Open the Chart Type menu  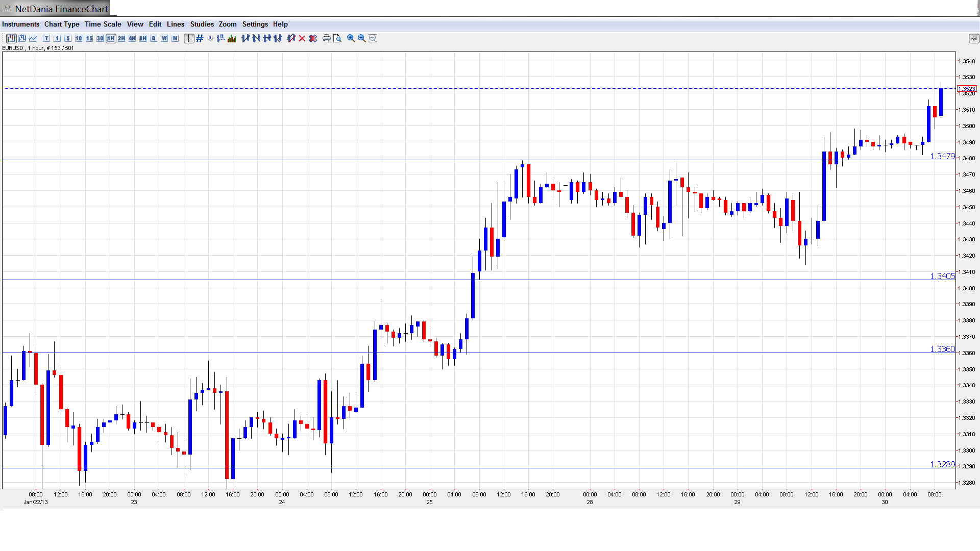pyautogui.click(x=62, y=24)
